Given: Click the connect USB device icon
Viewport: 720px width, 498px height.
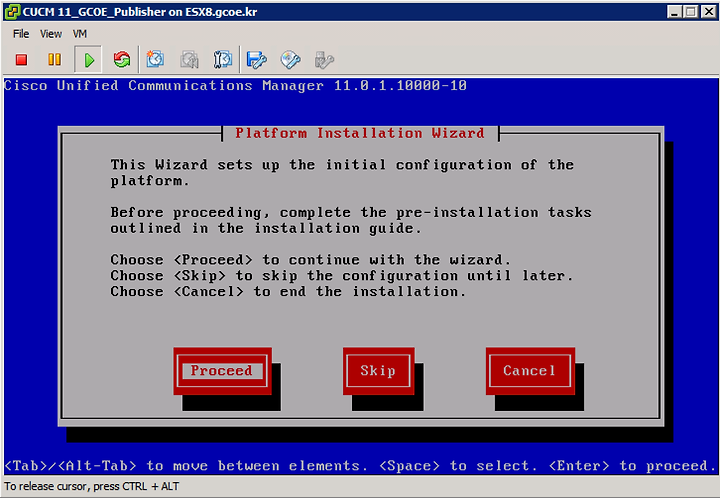Looking at the screenshot, I should [324, 60].
